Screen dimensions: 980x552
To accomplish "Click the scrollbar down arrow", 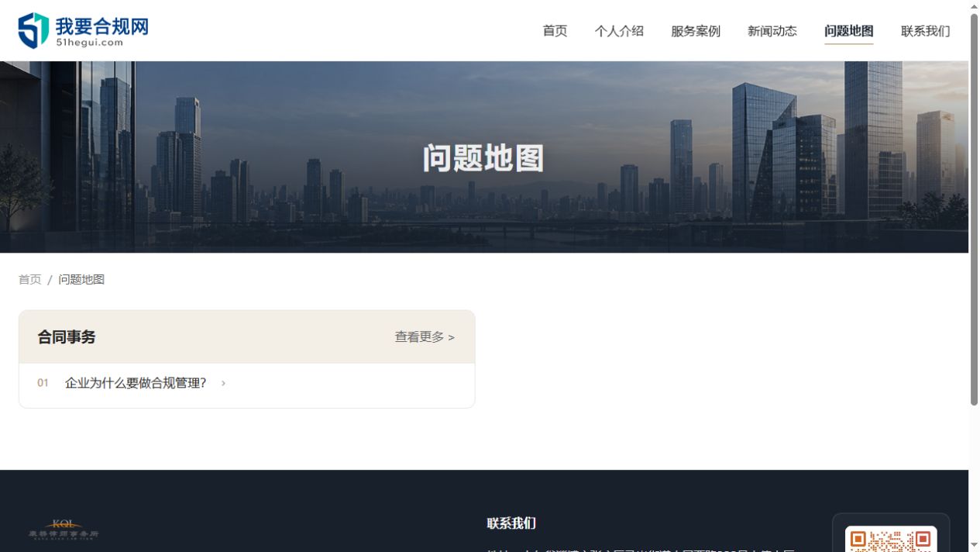I will tap(975, 546).
